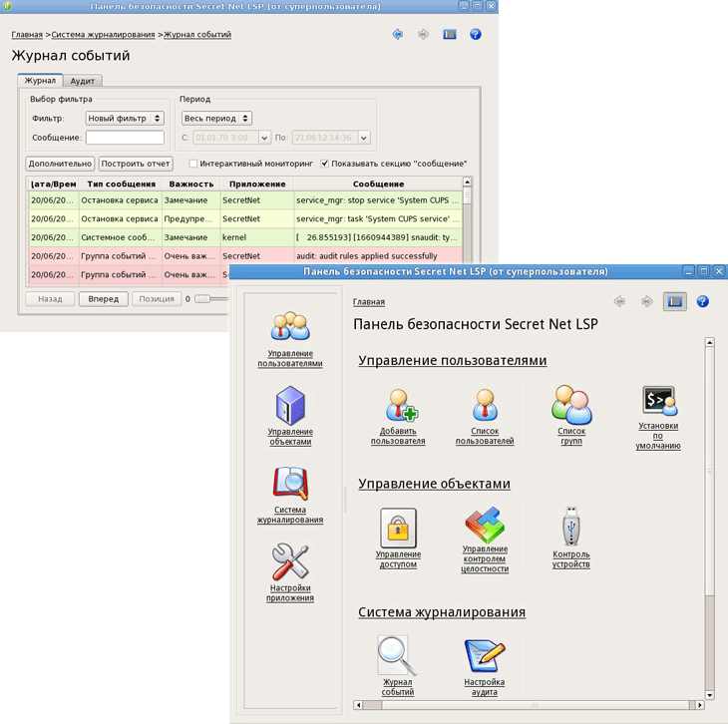Open Установки по умолчанию terminal icon
Screen dimensions: 728x724
point(658,402)
